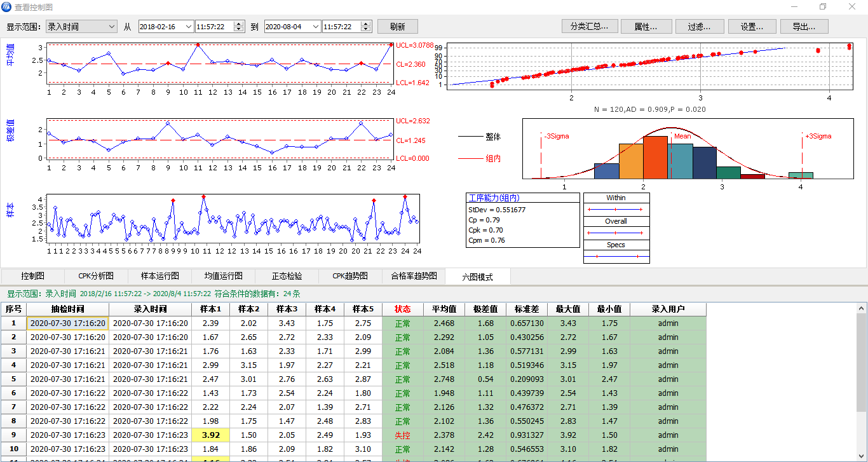Click the 导出 export button
868x462 pixels.
804,27
